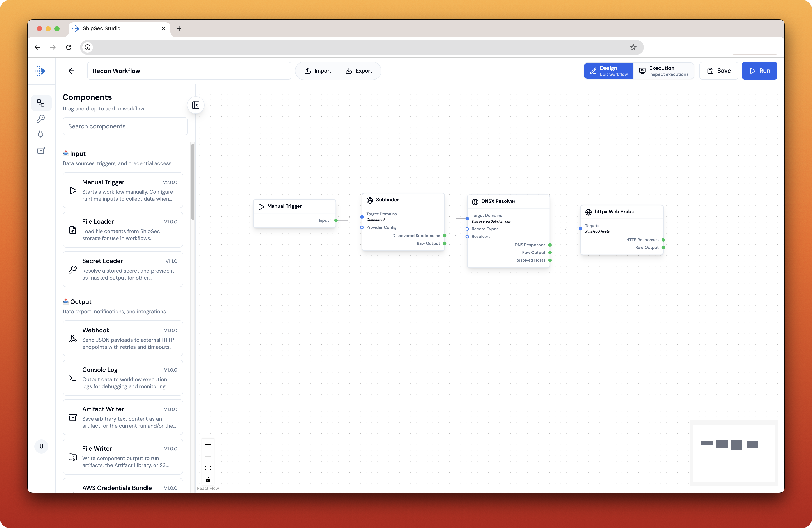
Task: Switch to the Execution tab
Action: 664,71
